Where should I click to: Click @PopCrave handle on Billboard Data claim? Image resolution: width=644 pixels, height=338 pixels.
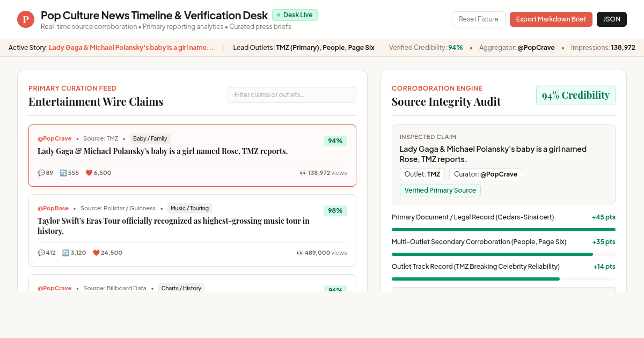pos(54,288)
